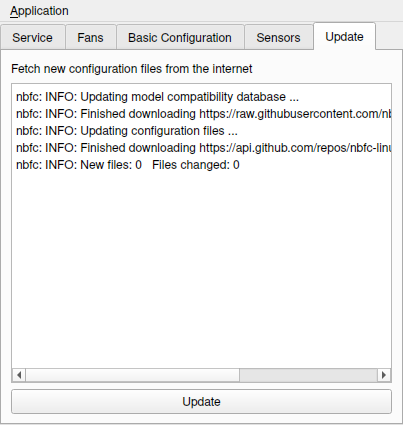Click the scrollbar track right of the thumb
Viewport: 403px width, 425px height.
point(308,375)
